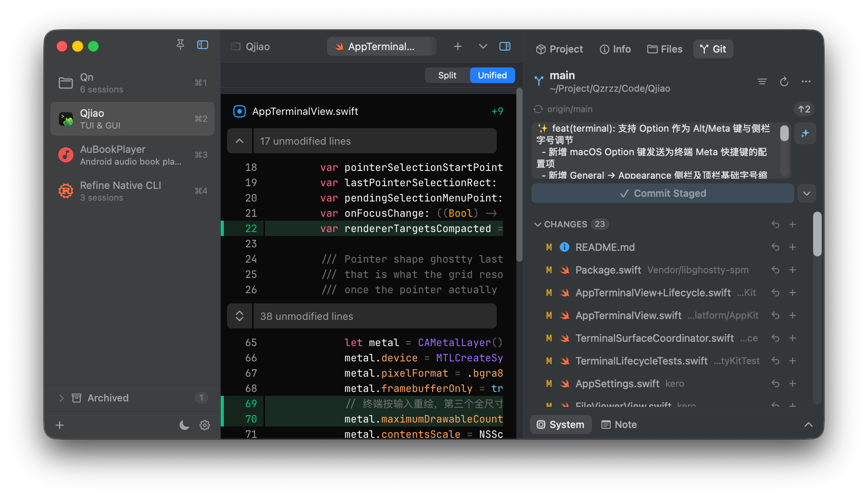The width and height of the screenshot is (868, 497).
Task: Open the Qn project with 6 sessions
Action: pos(133,83)
